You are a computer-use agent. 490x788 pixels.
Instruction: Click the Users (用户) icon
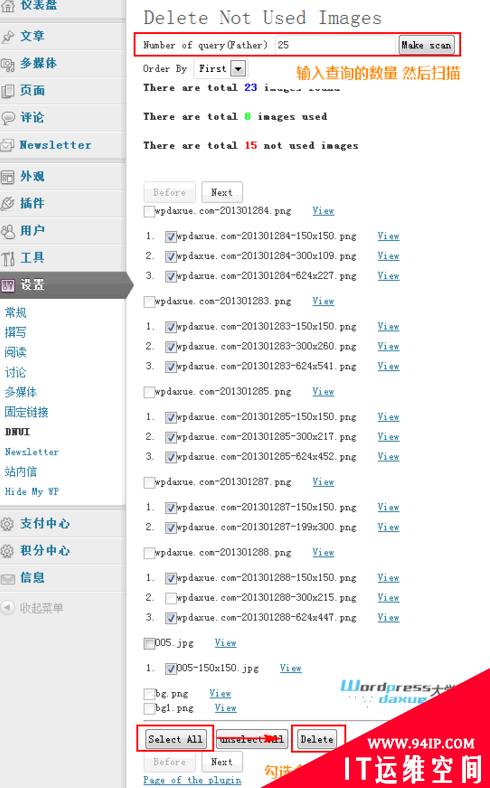pos(8,231)
